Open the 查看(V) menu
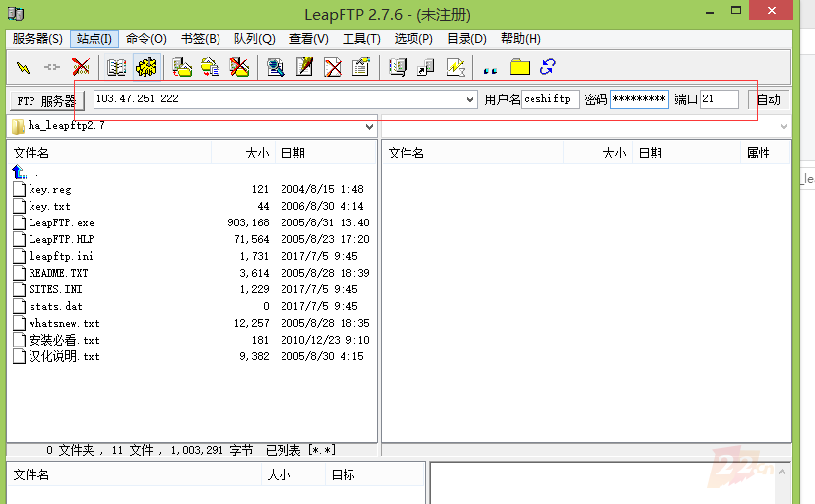This screenshot has height=504, width=815. (309, 39)
